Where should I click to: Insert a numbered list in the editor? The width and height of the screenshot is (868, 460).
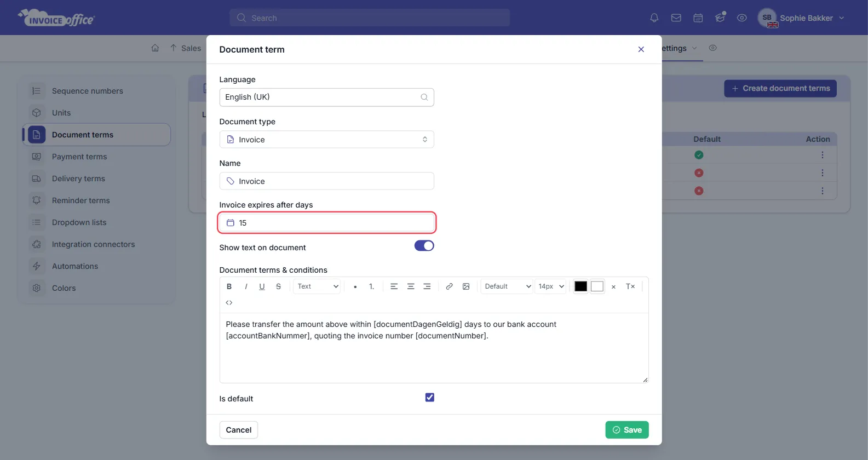point(372,286)
